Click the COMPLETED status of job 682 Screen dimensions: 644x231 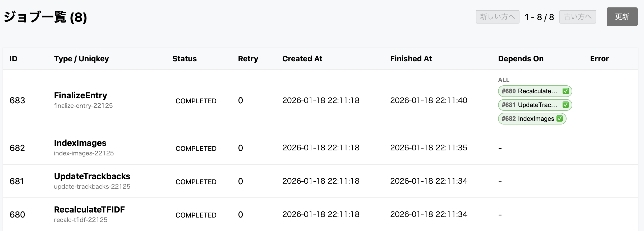click(x=196, y=149)
